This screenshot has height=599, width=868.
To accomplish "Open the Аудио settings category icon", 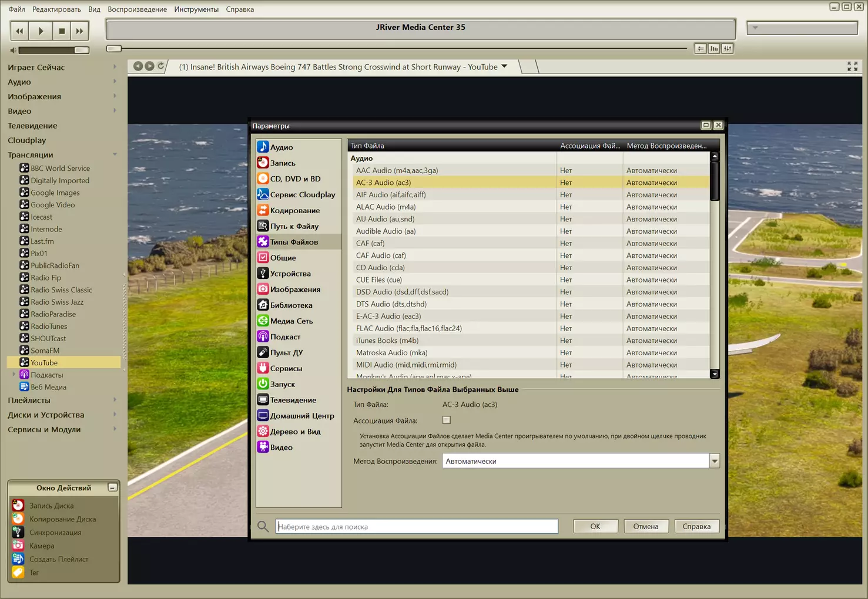I will coord(263,147).
